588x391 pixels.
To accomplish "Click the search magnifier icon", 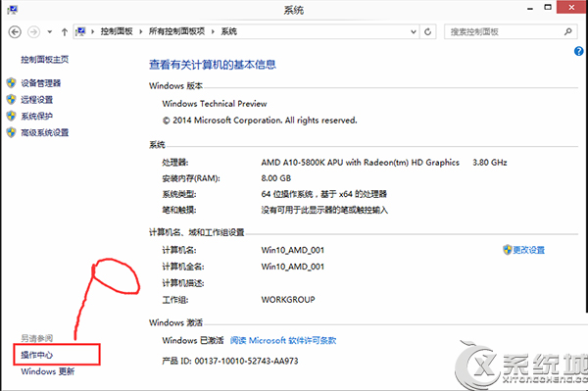I will point(568,32).
